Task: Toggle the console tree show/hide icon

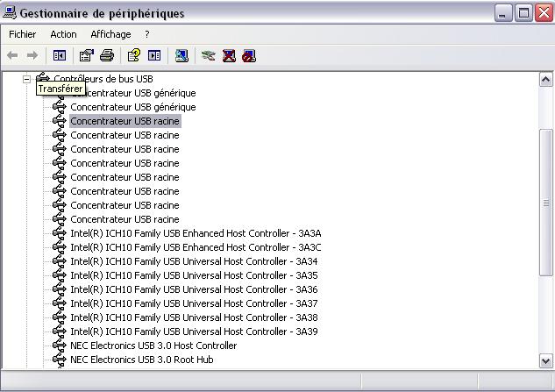Action: [60, 55]
